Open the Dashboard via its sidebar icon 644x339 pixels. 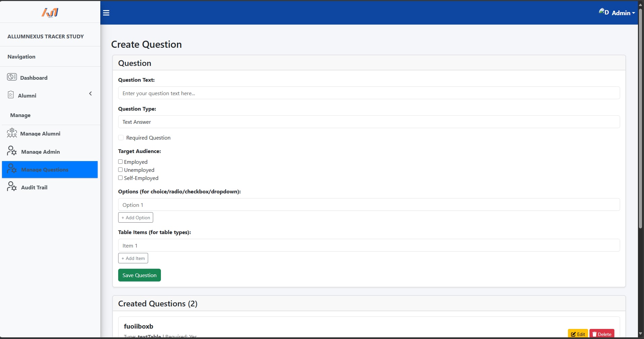coord(11,77)
